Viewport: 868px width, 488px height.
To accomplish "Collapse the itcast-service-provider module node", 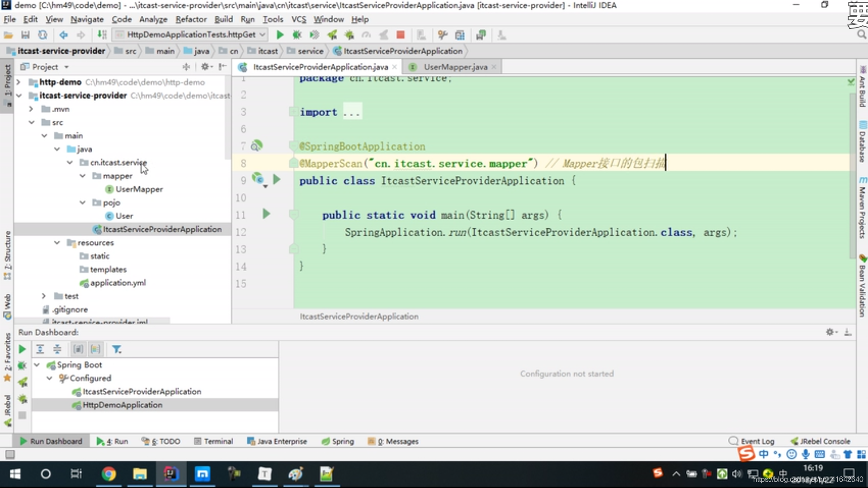I will [x=19, y=95].
